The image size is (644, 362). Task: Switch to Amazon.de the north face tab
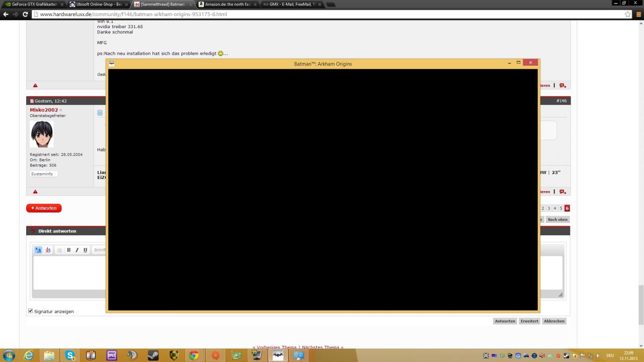pyautogui.click(x=227, y=4)
